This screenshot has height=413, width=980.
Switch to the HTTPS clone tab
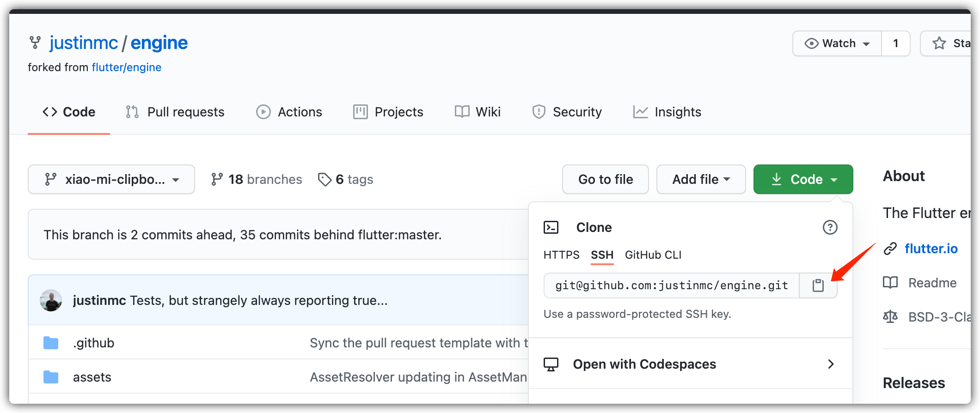561,255
